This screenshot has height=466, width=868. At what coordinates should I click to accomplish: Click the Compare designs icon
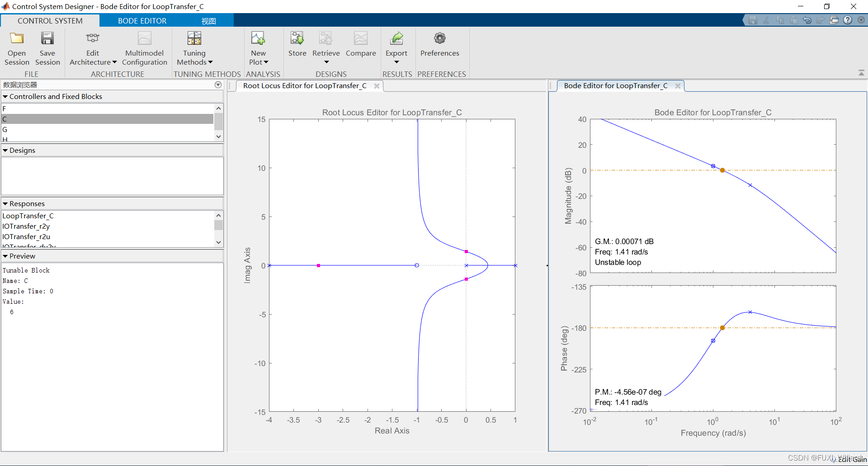(x=361, y=38)
